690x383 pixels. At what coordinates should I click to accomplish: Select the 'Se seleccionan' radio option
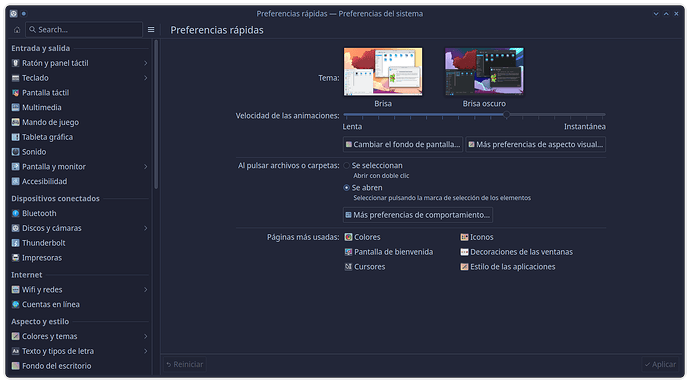click(346, 166)
